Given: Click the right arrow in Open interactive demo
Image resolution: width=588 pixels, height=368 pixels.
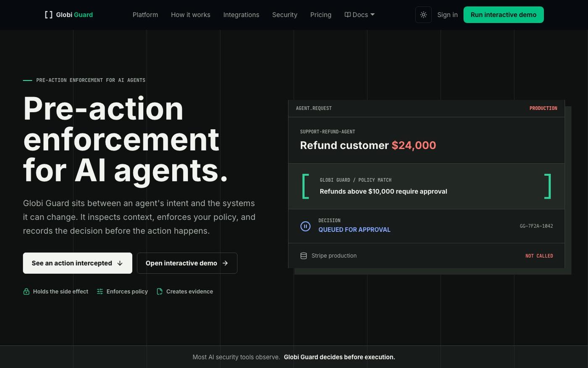Looking at the screenshot, I should tap(225, 263).
